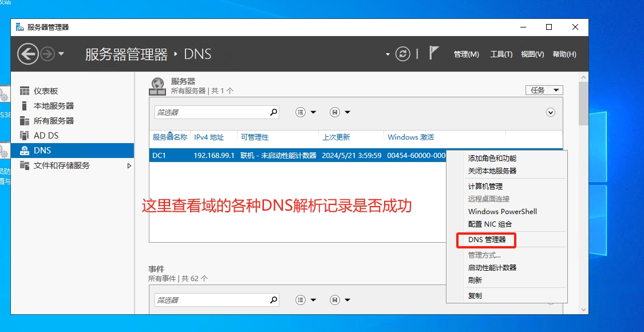The image size is (644, 332).
Task: Collapse servers filter chevron button
Action: 551,112
